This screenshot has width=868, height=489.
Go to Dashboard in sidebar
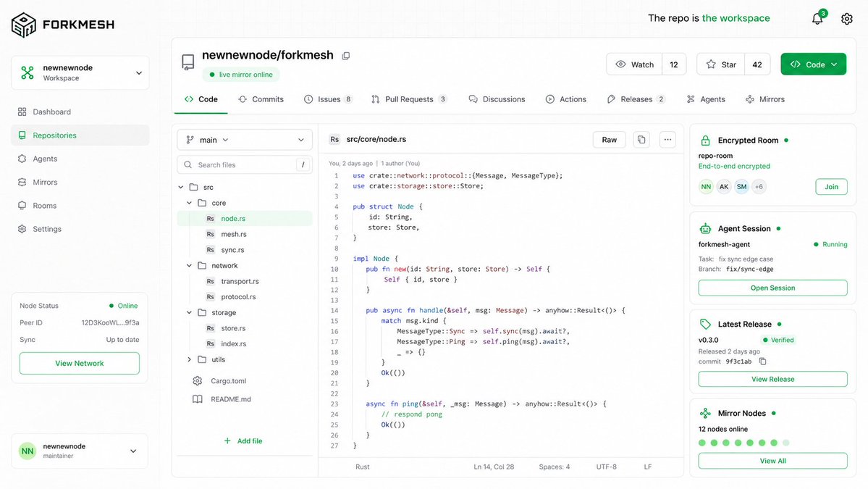(80, 112)
